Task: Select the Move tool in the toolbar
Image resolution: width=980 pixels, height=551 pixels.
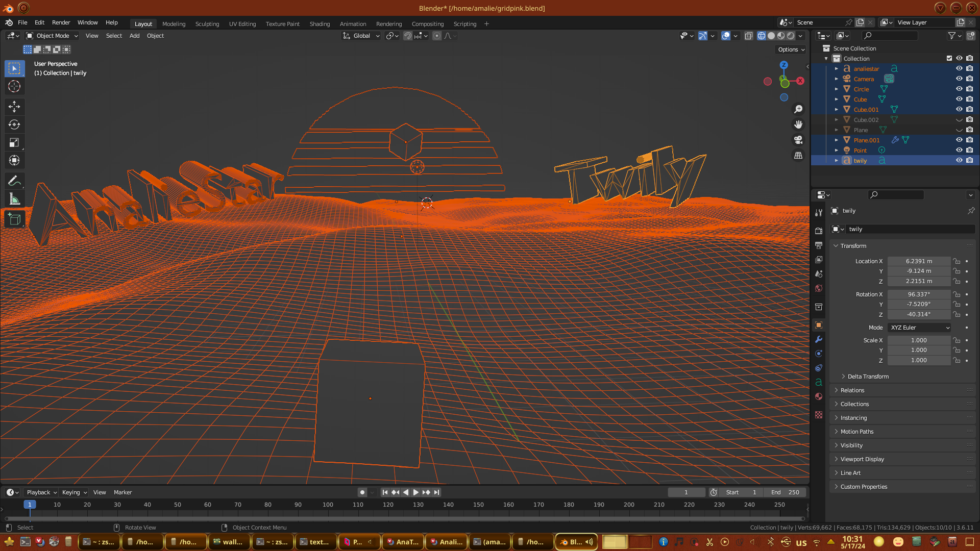Action: pos(14,106)
